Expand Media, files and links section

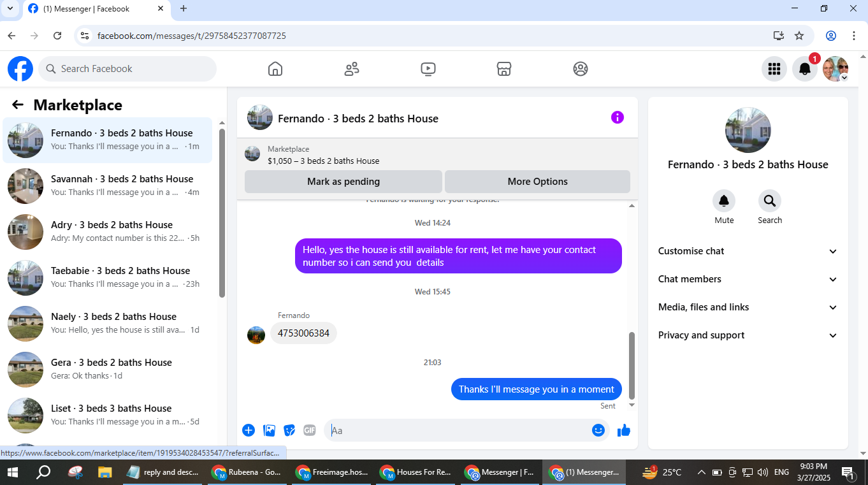pyautogui.click(x=748, y=307)
